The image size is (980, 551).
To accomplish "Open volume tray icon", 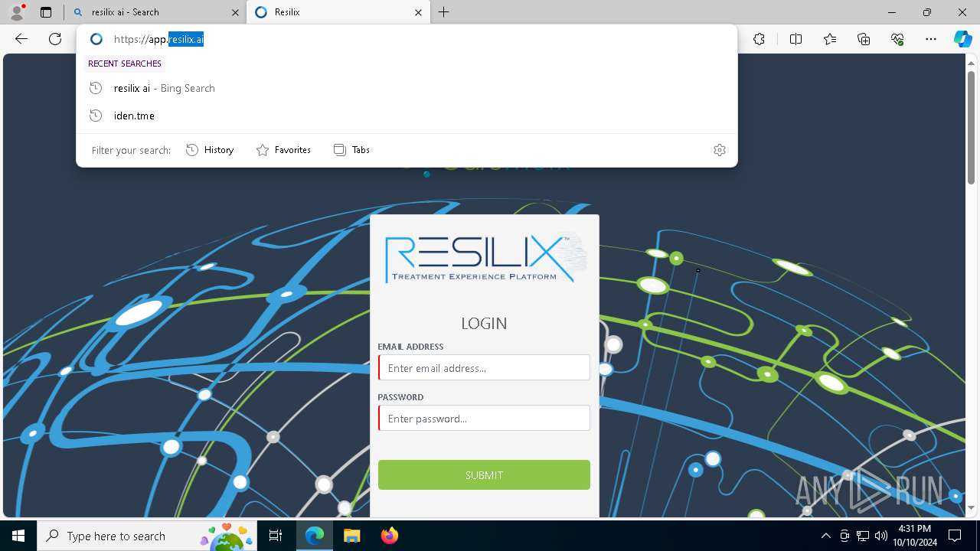I will click(x=880, y=536).
